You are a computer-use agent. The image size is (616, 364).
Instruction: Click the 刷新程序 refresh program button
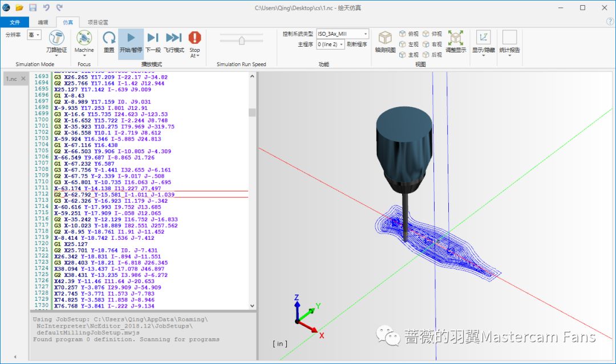click(x=356, y=44)
